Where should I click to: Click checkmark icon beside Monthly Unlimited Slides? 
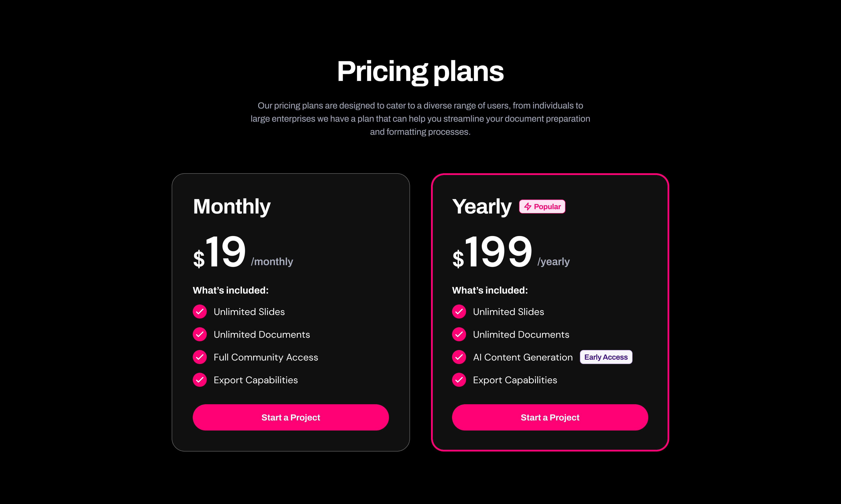(200, 311)
